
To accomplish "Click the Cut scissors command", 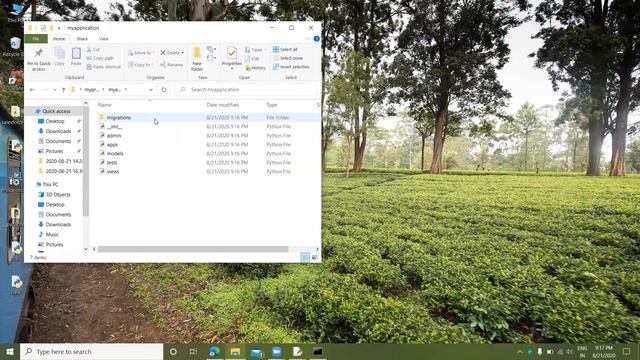I will pos(93,49).
